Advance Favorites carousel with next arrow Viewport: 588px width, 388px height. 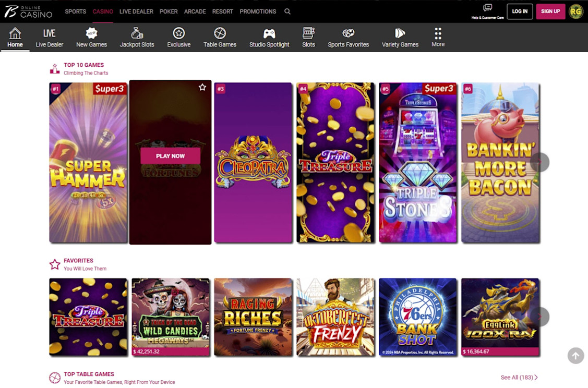pos(540,317)
